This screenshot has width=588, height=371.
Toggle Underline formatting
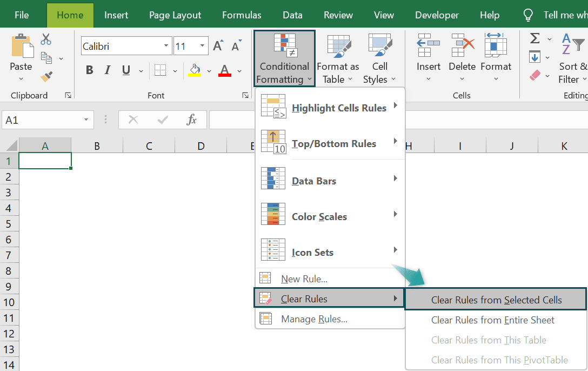(126, 70)
